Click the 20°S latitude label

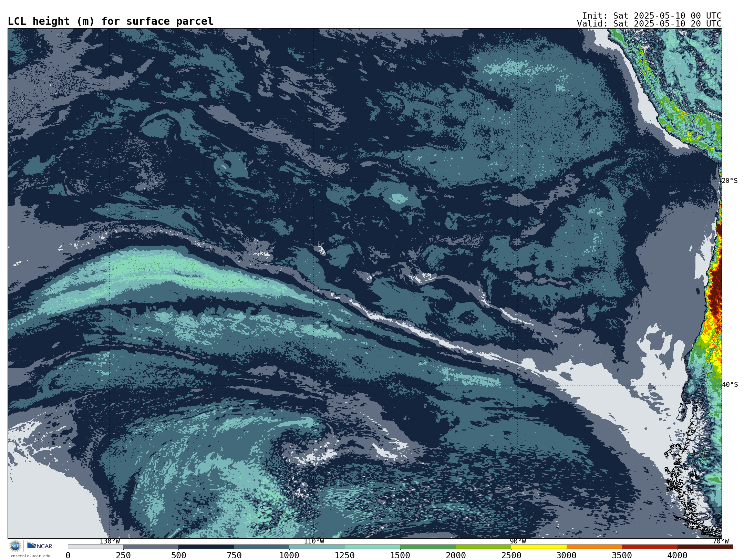coord(730,181)
